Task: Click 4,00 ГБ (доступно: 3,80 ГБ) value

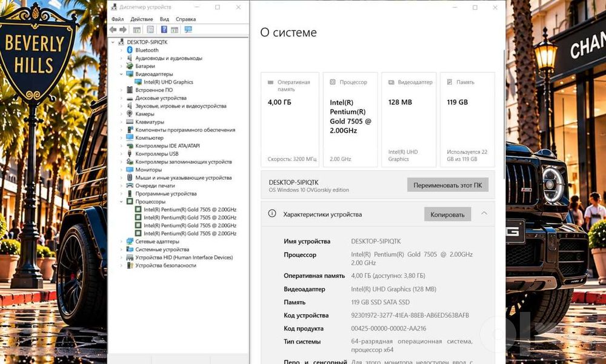Action: pyautogui.click(x=388, y=276)
